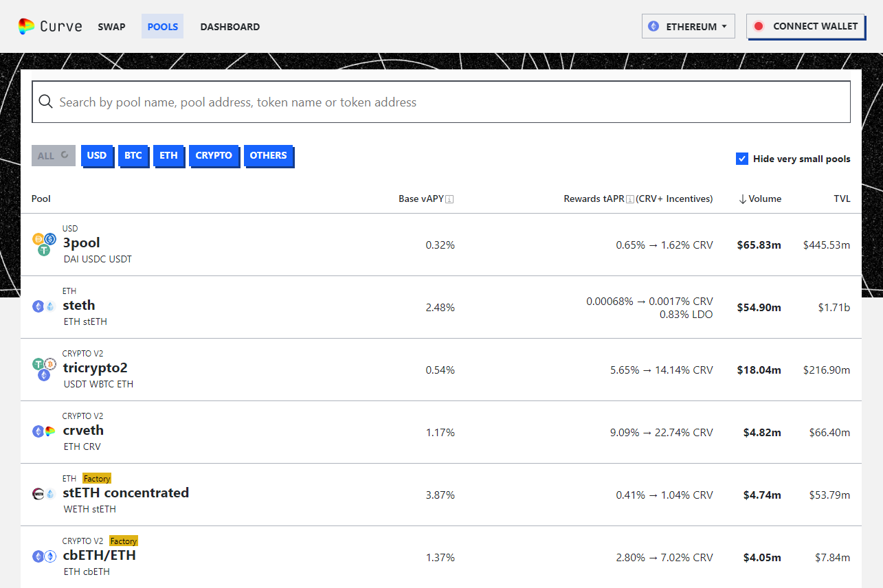Filter pools by CRYPTO
Image resolution: width=883 pixels, height=588 pixels.
pos(214,155)
